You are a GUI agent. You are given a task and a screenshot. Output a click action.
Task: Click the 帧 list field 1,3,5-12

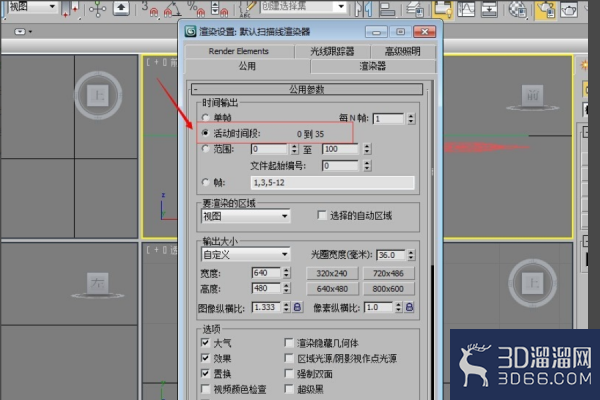333,183
